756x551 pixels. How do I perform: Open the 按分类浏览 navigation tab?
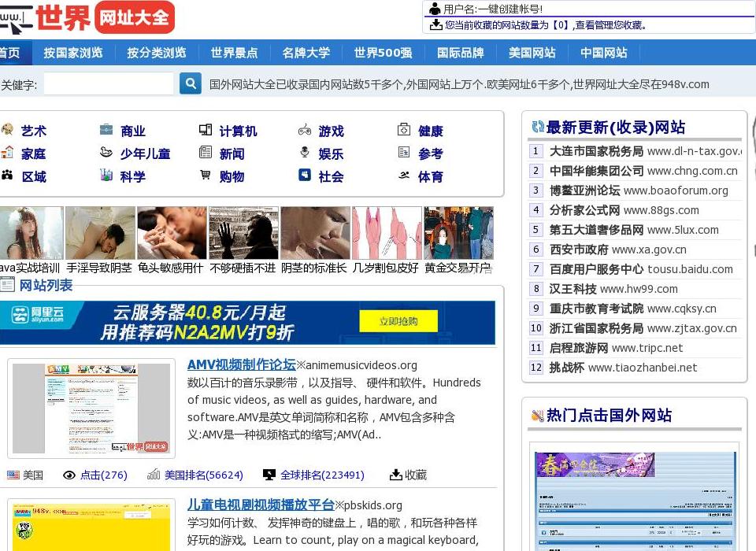157,53
